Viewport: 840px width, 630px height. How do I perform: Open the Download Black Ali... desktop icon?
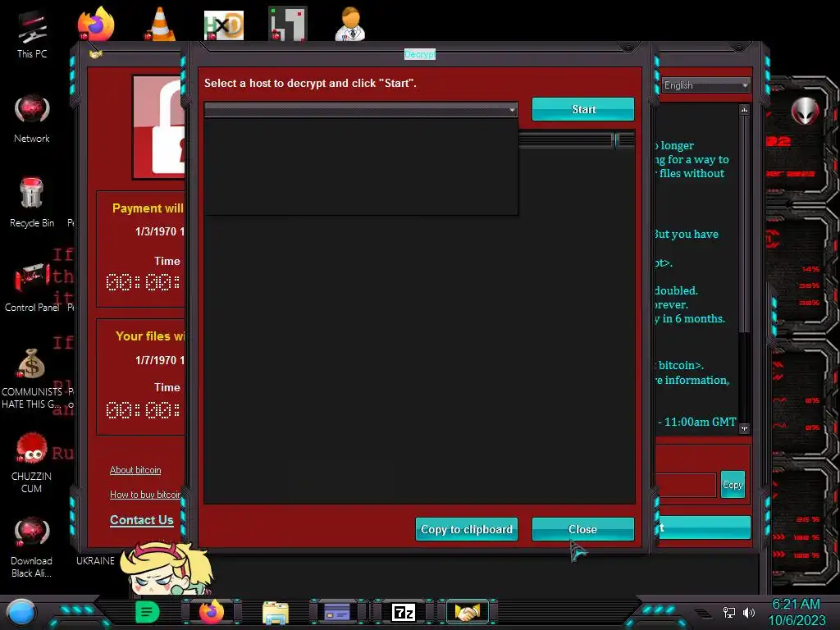32,547
